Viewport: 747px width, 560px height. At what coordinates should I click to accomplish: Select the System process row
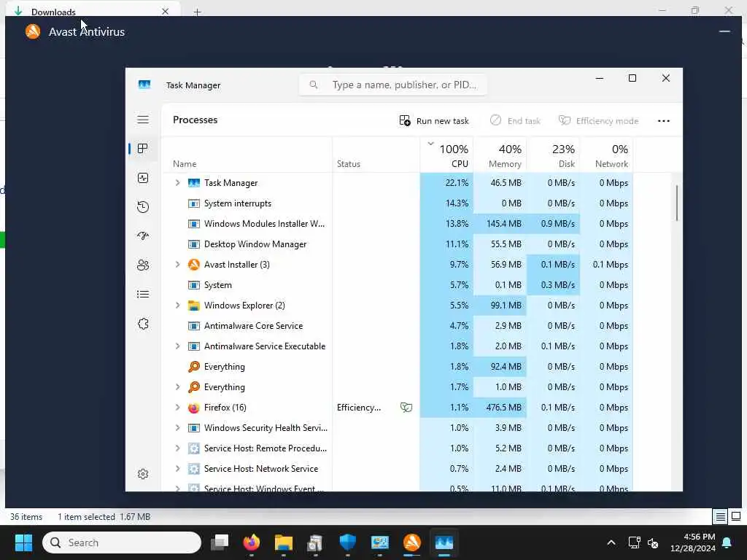[398, 285]
